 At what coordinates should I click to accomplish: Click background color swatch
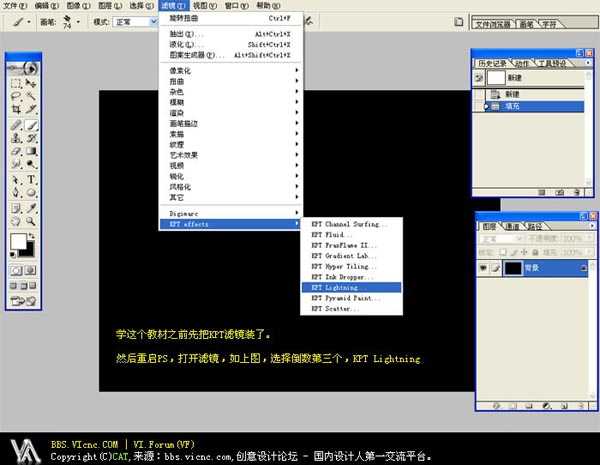[28, 252]
